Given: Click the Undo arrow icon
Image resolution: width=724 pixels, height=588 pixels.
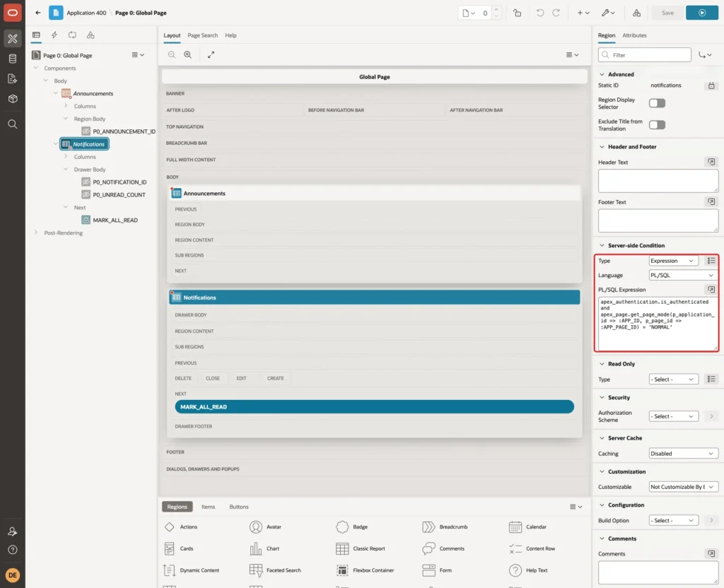Looking at the screenshot, I should [x=539, y=13].
